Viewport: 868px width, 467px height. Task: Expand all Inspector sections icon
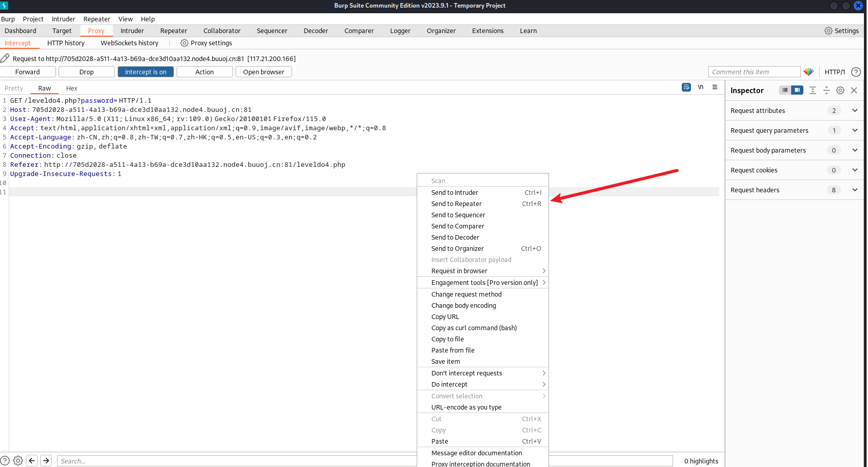click(813, 90)
